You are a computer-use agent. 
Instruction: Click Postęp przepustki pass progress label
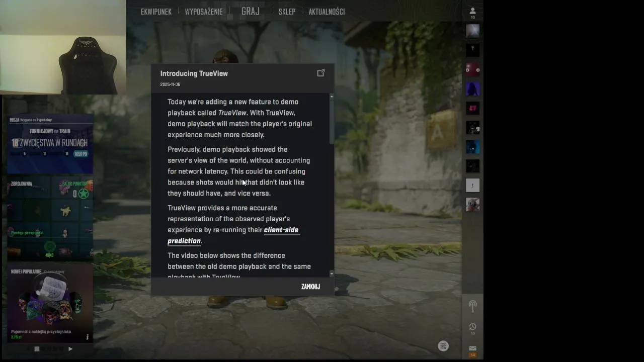pos(27,233)
